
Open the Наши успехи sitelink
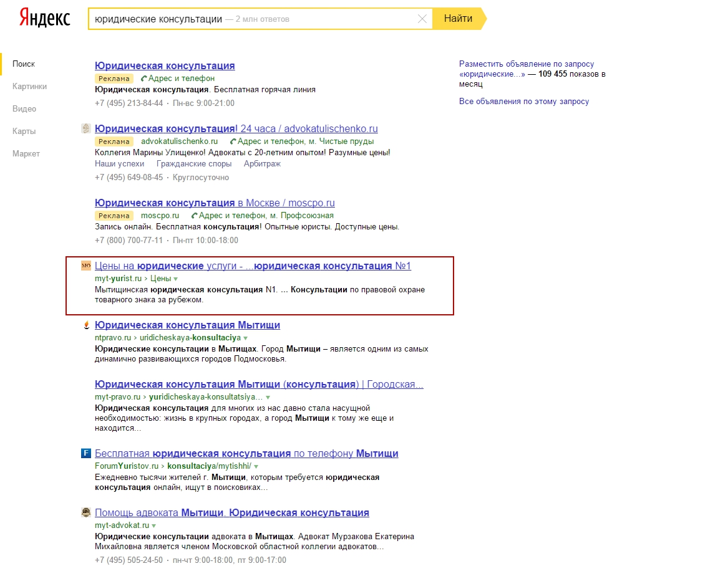119,164
